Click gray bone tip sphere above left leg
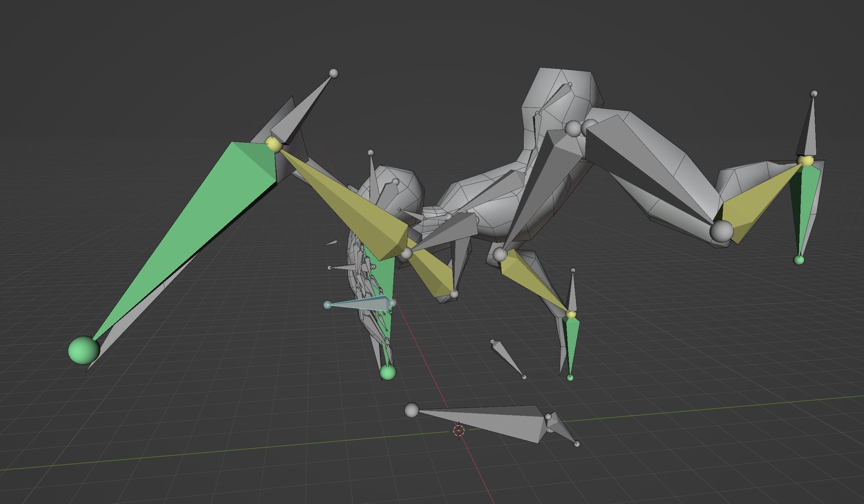The width and height of the screenshot is (864, 504). pos(334,74)
